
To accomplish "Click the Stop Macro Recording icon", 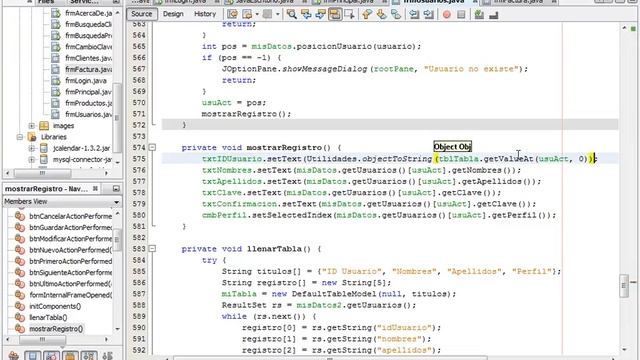I will point(461,15).
